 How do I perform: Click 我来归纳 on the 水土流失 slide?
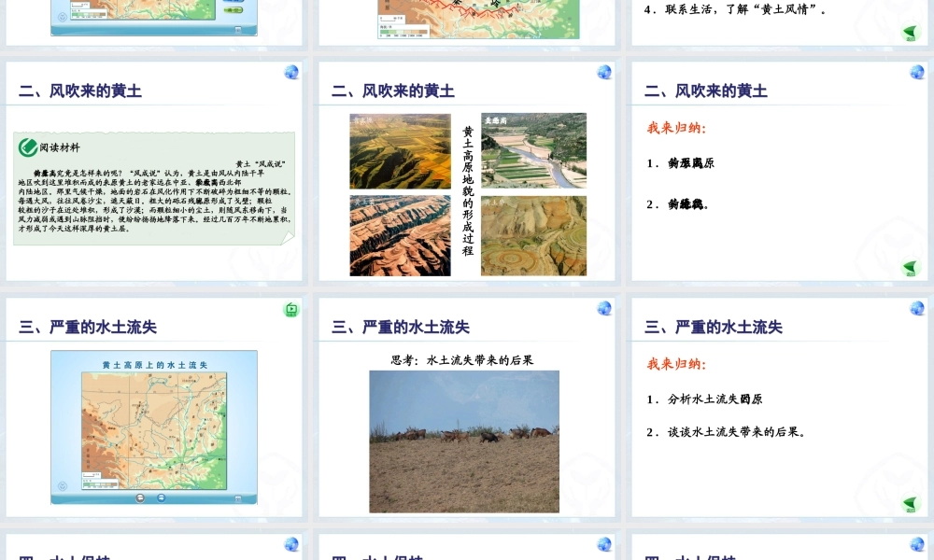(676, 364)
